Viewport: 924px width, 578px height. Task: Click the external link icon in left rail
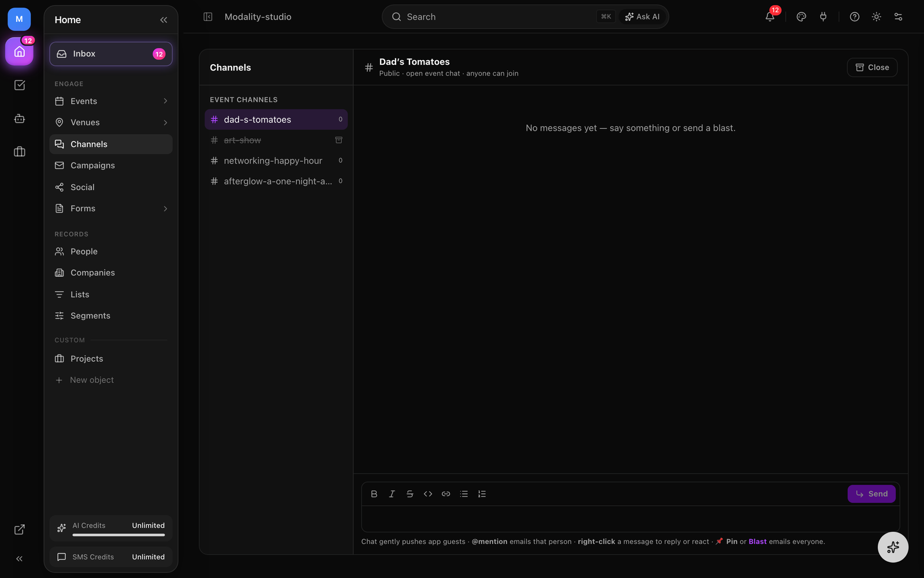tap(19, 529)
